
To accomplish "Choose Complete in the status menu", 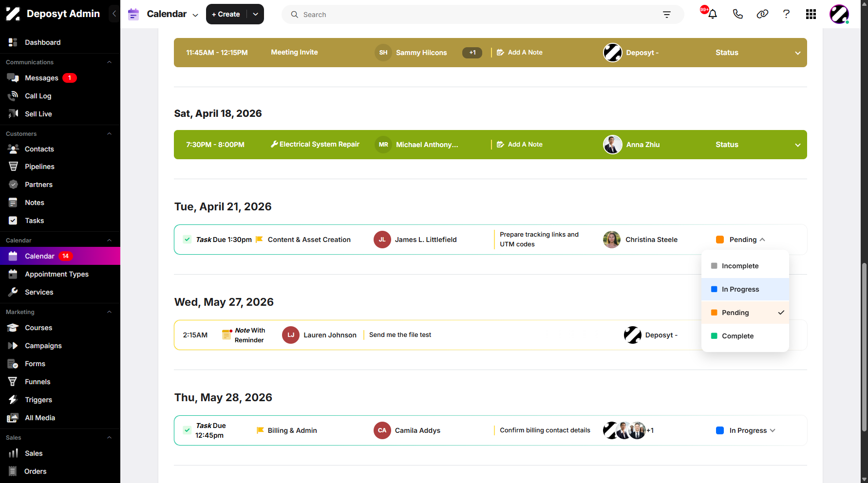I will click(745, 336).
